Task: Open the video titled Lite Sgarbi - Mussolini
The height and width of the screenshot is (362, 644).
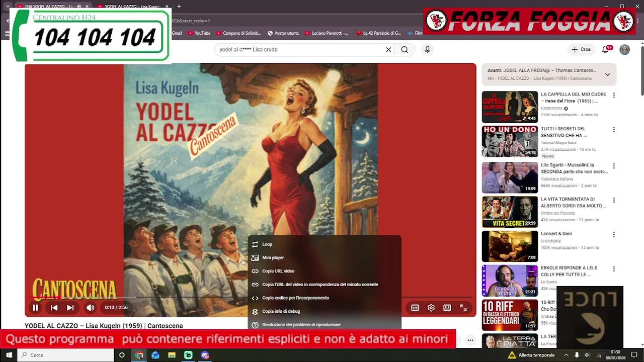Action: click(574, 168)
